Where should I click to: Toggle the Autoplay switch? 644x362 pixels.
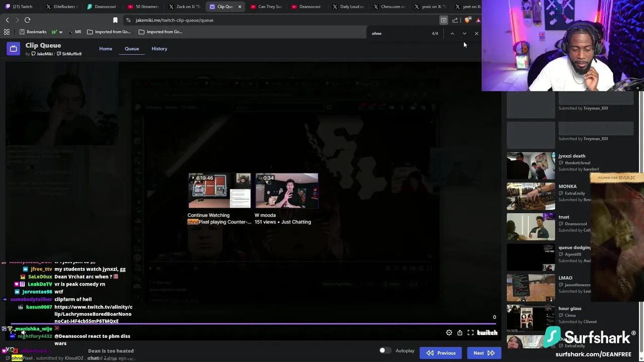point(385,350)
